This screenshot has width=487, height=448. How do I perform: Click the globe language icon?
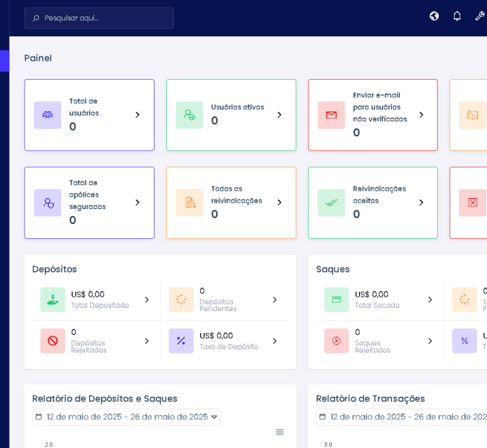coord(434,16)
